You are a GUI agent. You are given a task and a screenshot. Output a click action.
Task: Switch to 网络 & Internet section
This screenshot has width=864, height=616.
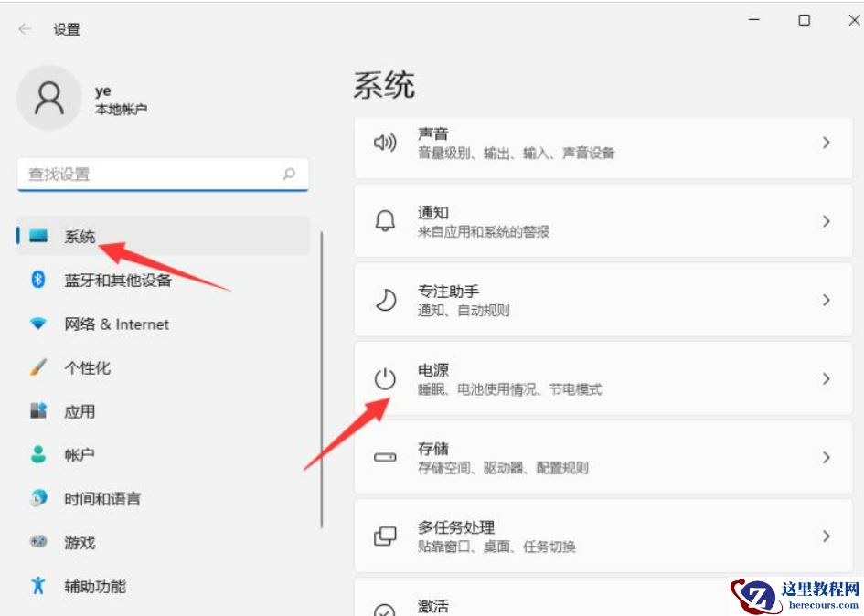(114, 324)
